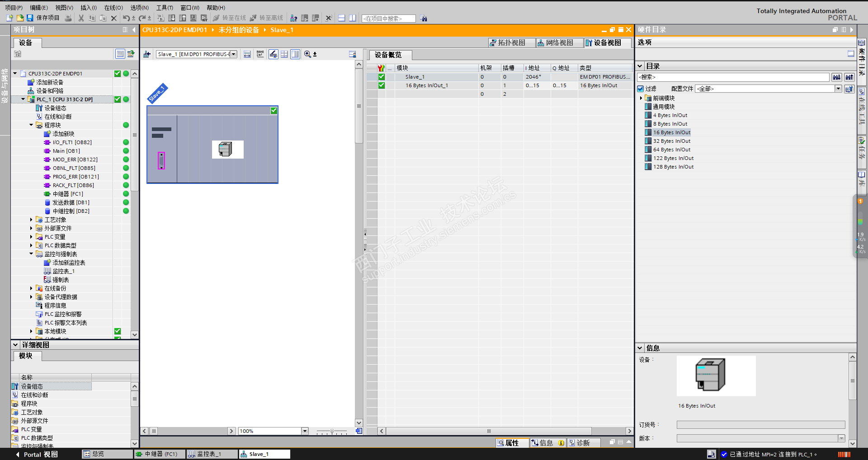868x460 pixels.
Task: Click the cut scissors icon
Action: pos(81,18)
